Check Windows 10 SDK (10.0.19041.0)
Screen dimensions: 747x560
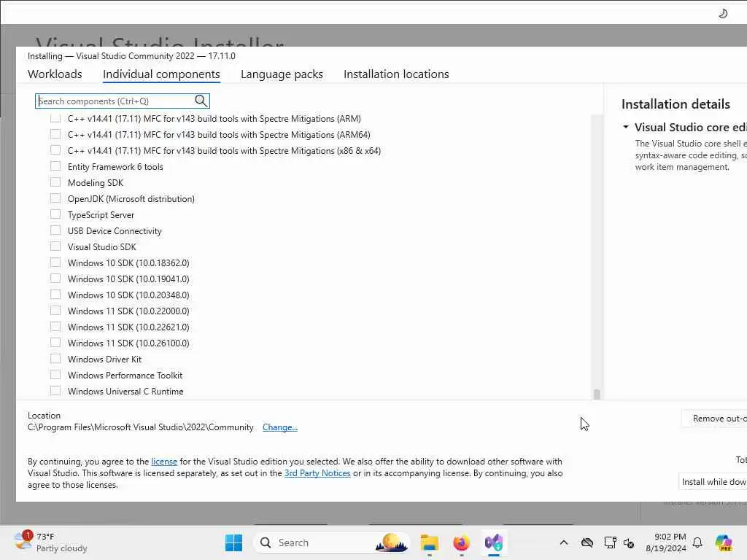tap(55, 279)
